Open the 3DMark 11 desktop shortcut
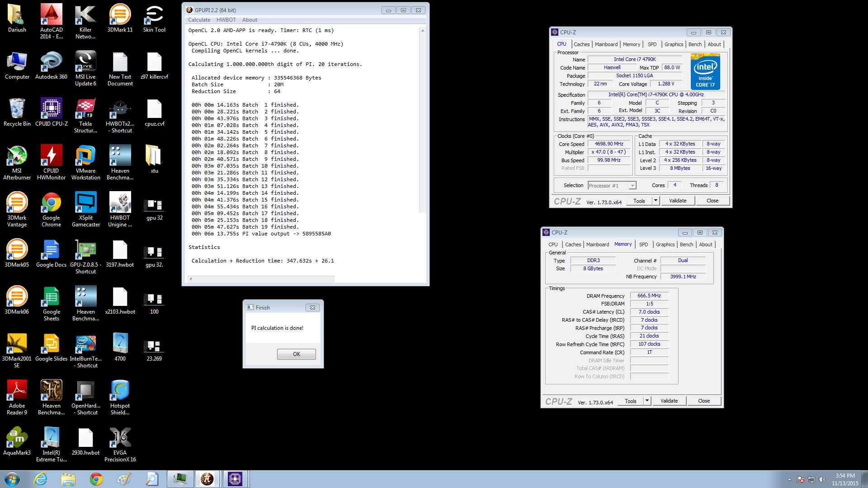Screen dimensions: 868x488 click(x=120, y=18)
